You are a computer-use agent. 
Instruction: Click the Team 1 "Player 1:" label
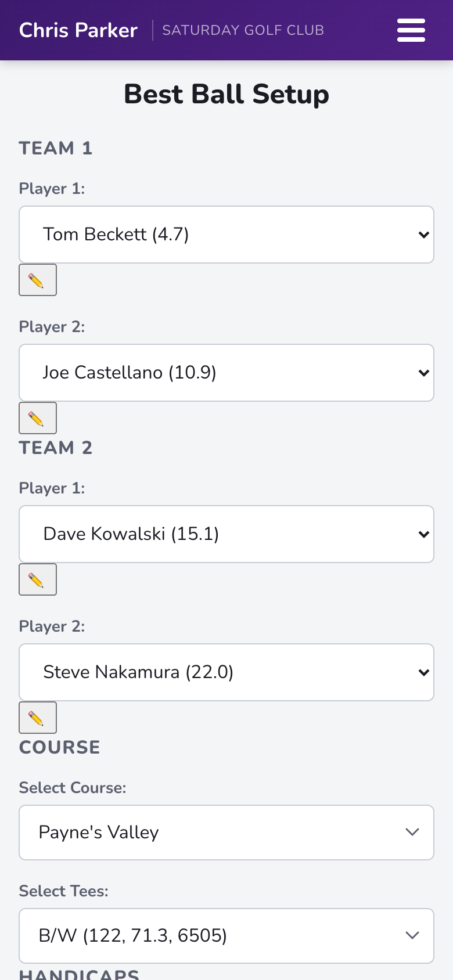coord(52,189)
